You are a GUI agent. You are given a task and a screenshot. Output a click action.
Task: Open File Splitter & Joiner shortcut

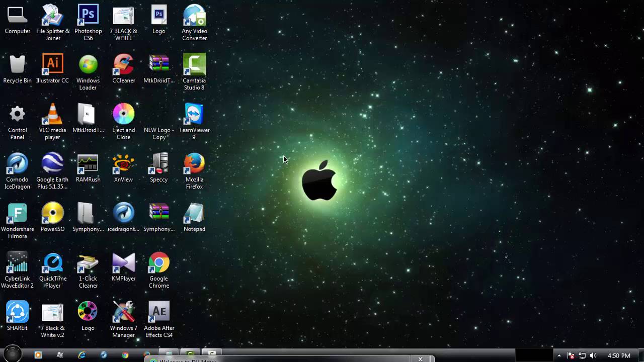click(53, 23)
